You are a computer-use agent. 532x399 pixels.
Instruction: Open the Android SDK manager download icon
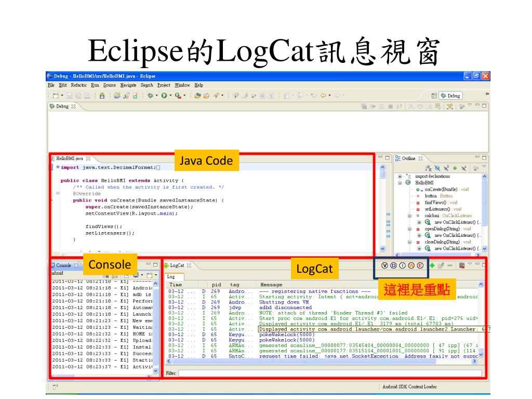tap(102, 96)
